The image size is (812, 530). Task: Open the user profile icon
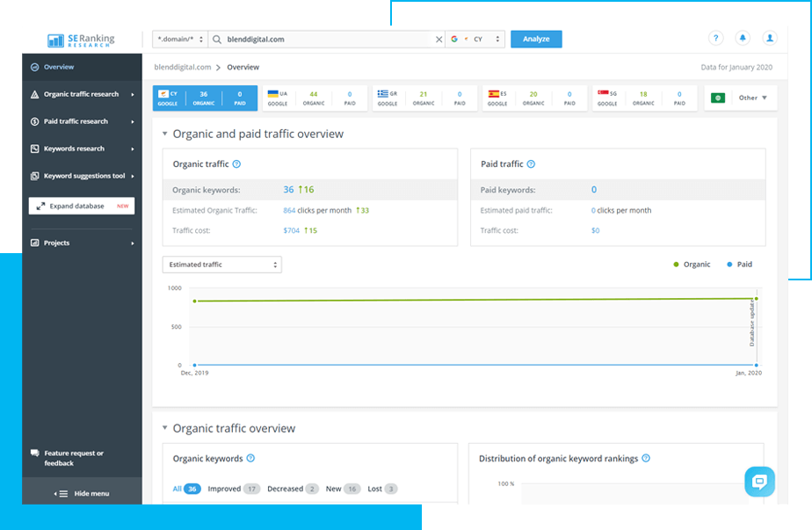[770, 39]
